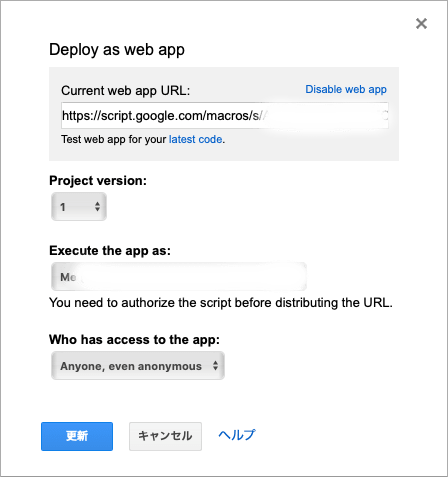
Task: Open the Anyone, even anonymous access dropdown
Action: pos(138,366)
